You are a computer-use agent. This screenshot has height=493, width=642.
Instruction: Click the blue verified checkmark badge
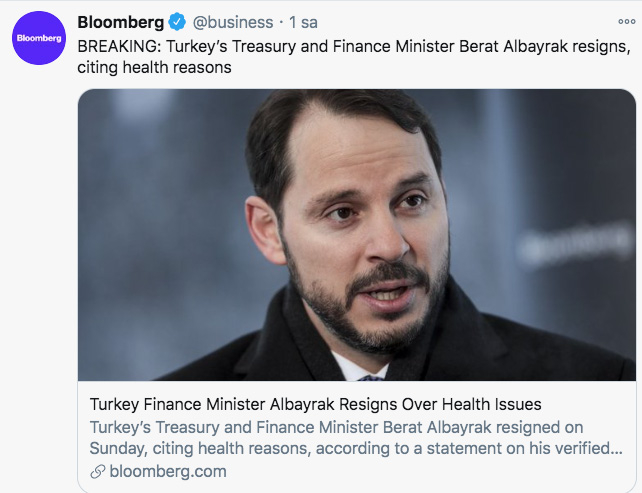click(x=175, y=23)
